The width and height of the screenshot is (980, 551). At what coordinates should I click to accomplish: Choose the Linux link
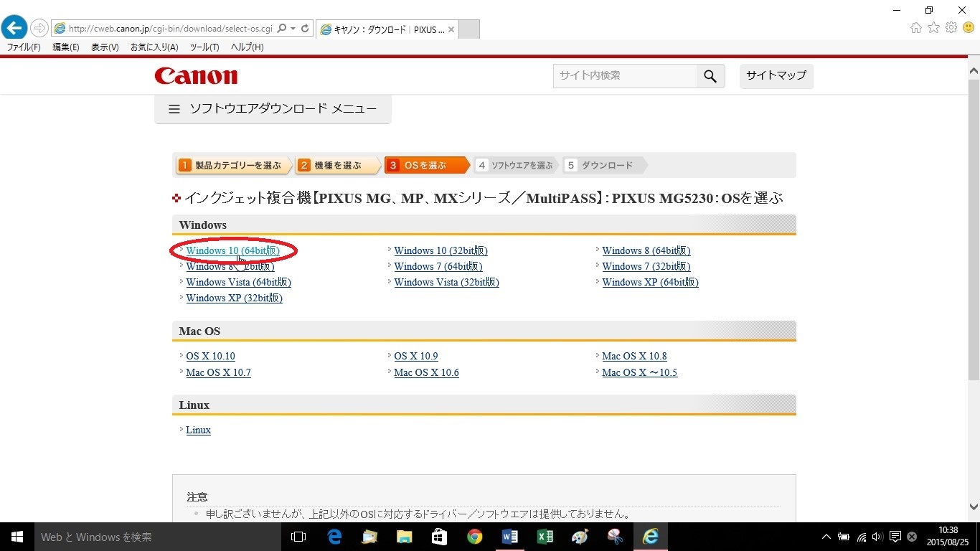point(198,430)
